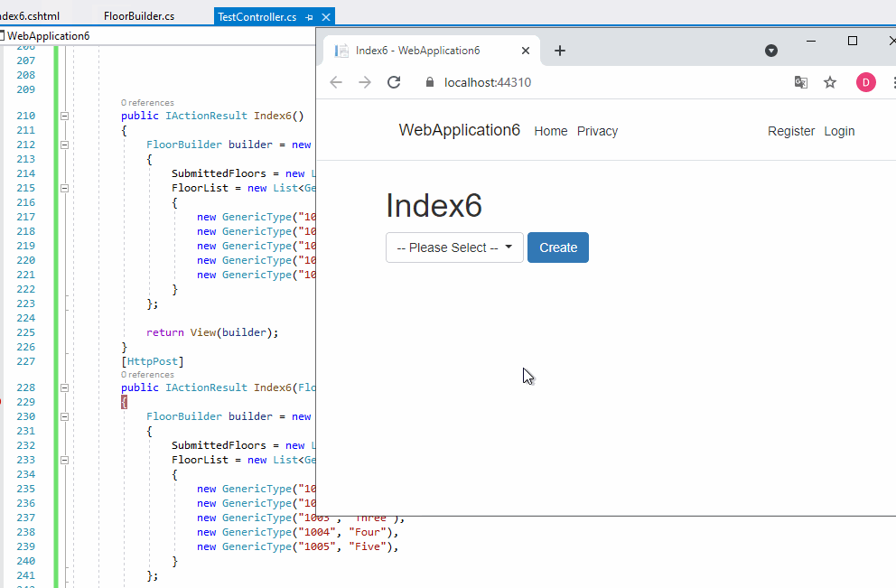Click the tab search circle arrow icon
Image resolution: width=896 pixels, height=588 pixels.
point(771,51)
